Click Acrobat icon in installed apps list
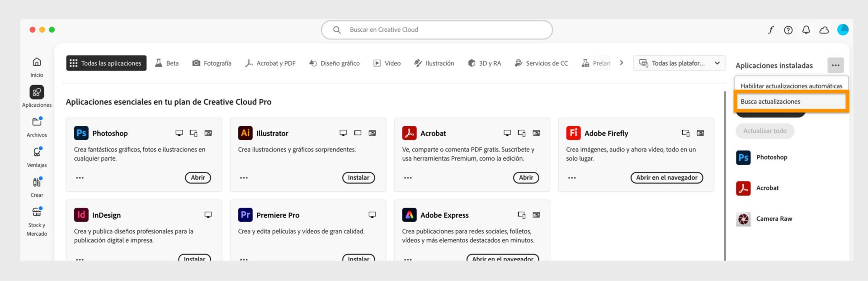868x281 pixels. tap(743, 188)
